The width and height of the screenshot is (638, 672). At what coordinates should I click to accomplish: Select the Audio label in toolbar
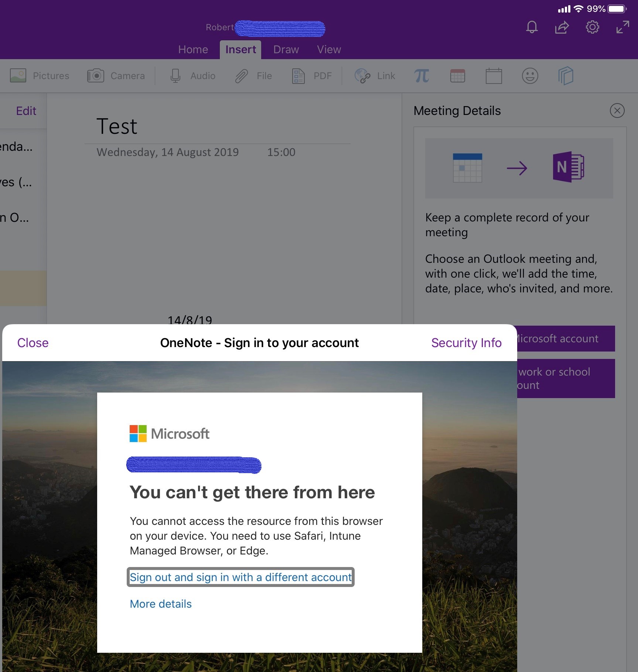pyautogui.click(x=203, y=76)
